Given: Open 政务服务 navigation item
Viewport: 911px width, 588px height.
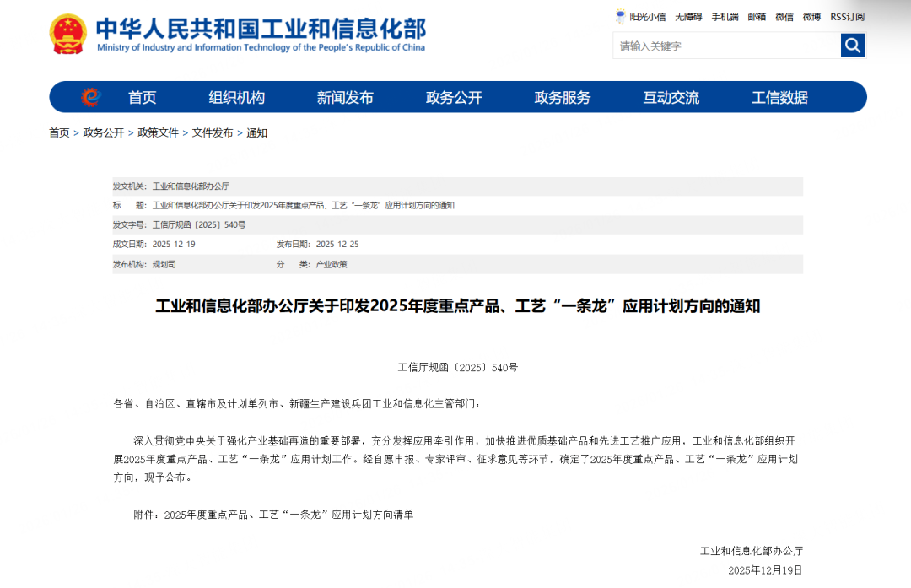Looking at the screenshot, I should 563,98.
